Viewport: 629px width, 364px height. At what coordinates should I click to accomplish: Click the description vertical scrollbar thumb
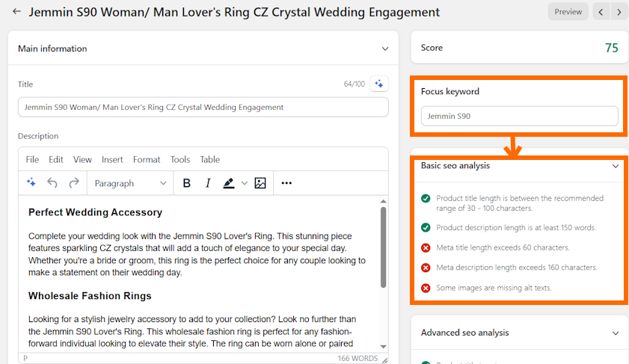384,247
